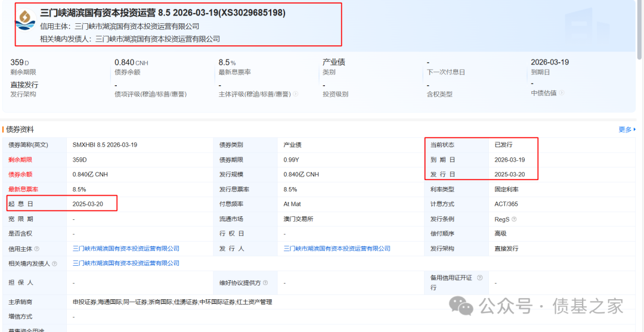This screenshot has width=644, height=332.
Task: Click 高级 value for 偿付顺序
Action: [x=501, y=234]
